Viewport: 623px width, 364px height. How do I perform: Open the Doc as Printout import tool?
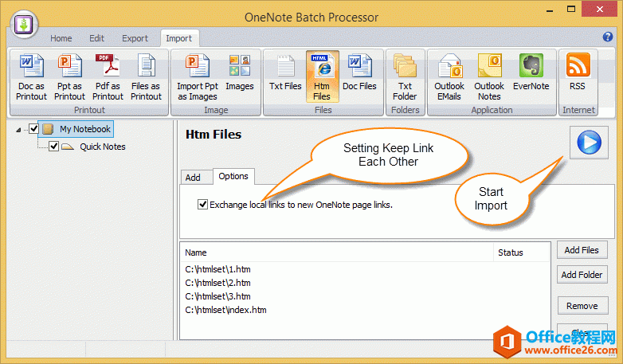(x=31, y=77)
